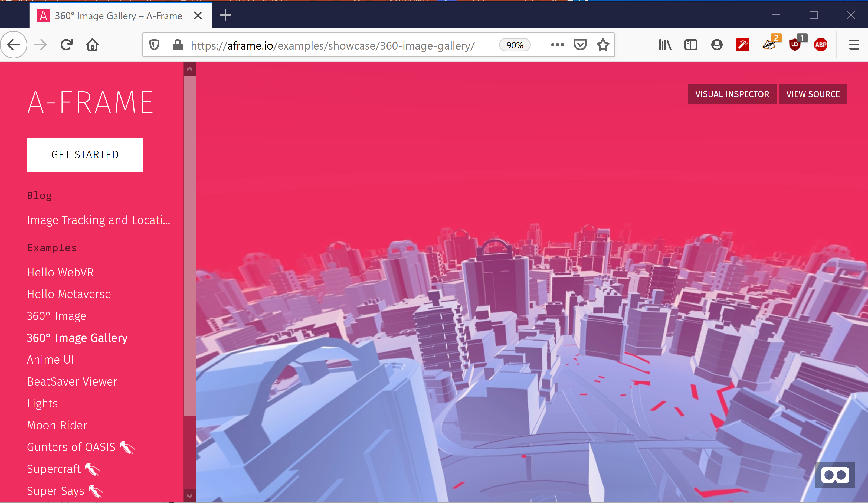
Task: Open the Image Tracking and Locati... blog post
Action: (99, 220)
